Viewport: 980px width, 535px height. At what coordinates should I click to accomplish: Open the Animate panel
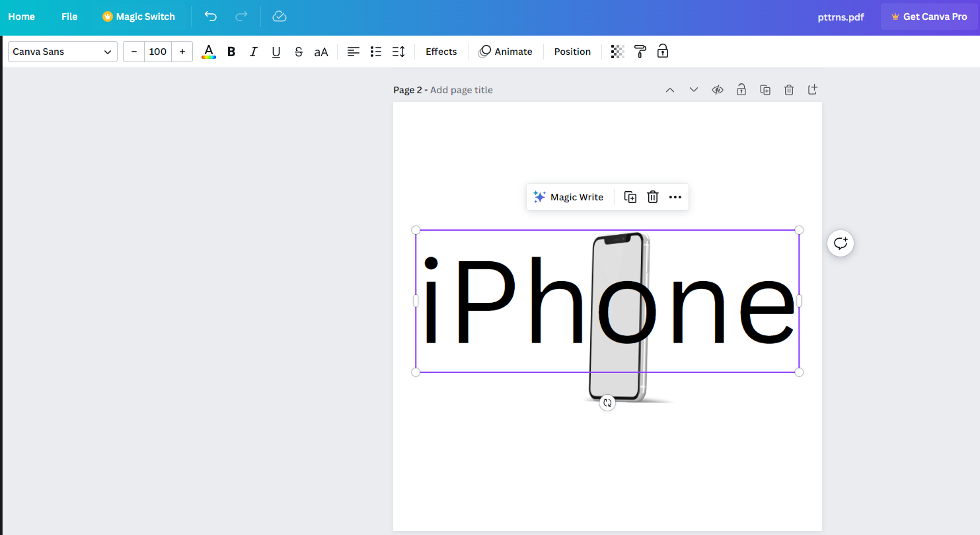506,52
